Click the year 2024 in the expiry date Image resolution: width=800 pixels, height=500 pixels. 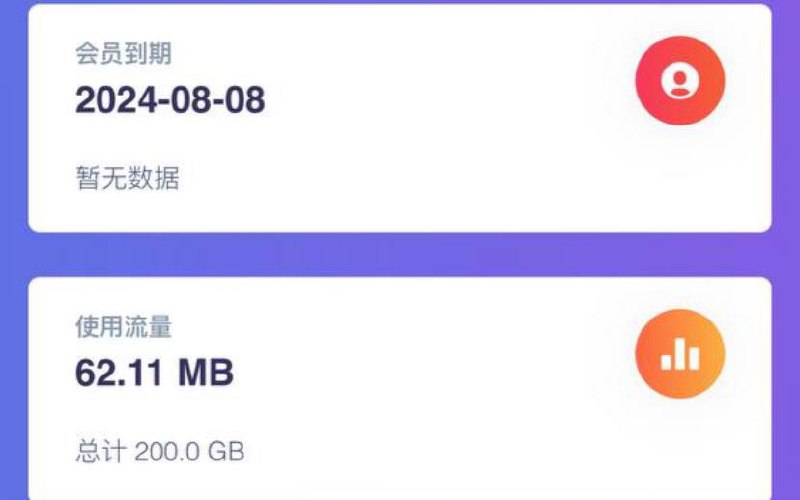[116, 99]
